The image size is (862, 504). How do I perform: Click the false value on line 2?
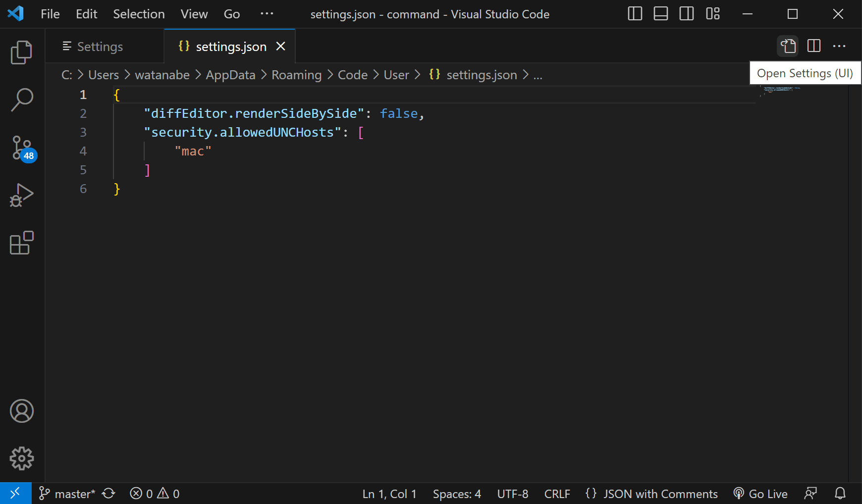[399, 113]
